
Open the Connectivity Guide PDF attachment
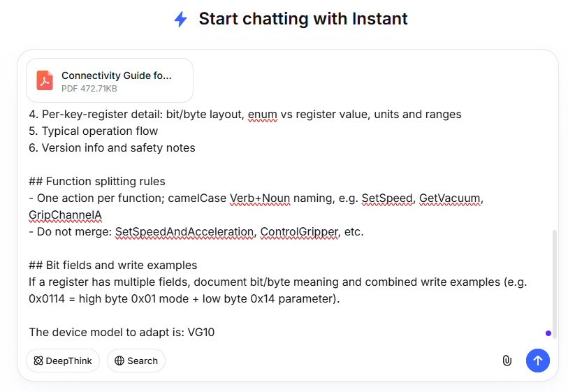click(110, 80)
